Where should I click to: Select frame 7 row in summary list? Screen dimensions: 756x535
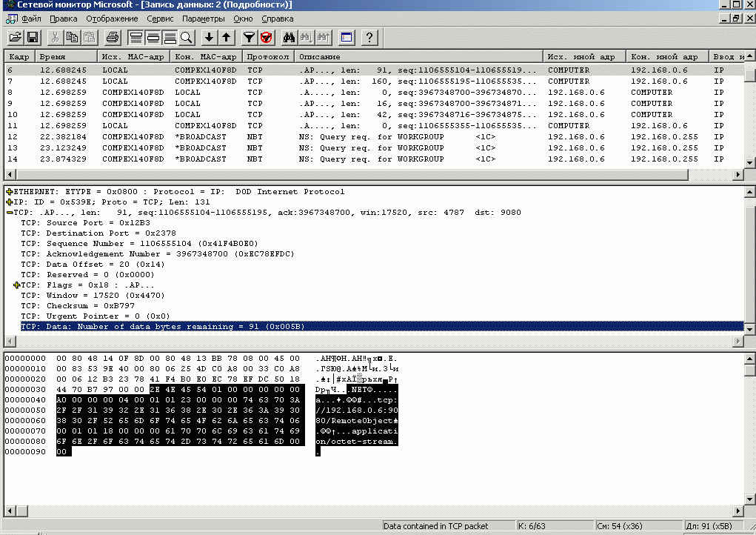(374, 81)
